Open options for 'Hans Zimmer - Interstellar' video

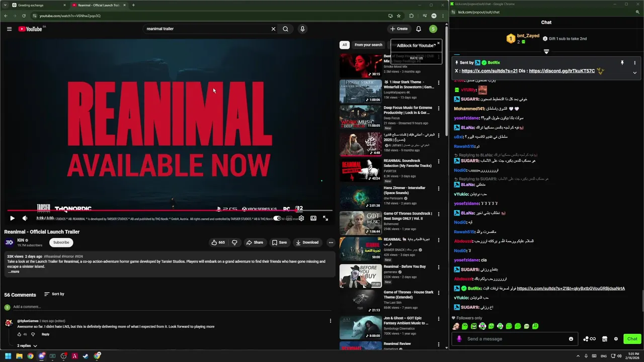439,189
